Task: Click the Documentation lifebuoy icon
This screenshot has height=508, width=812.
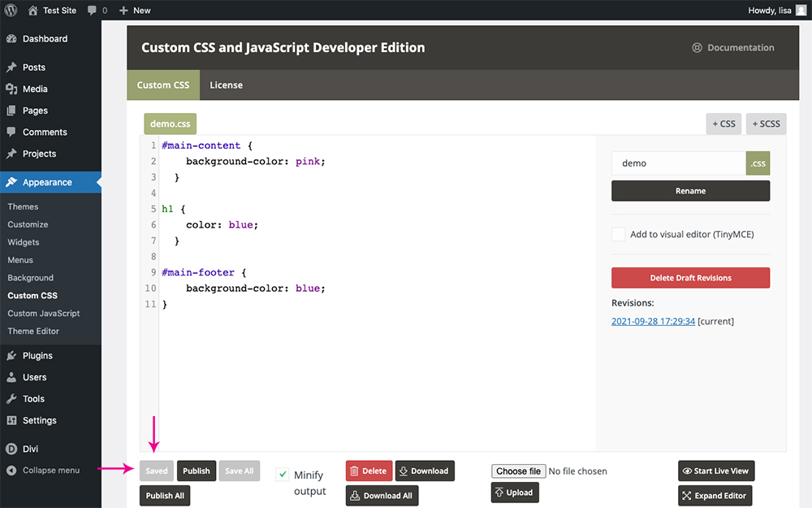Action: 697,48
